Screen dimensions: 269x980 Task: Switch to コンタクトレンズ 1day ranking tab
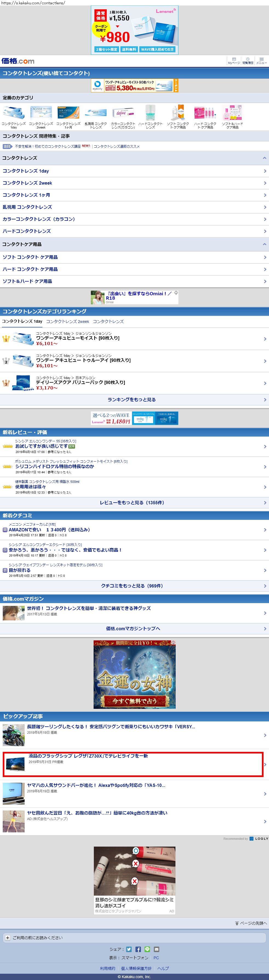tap(22, 322)
